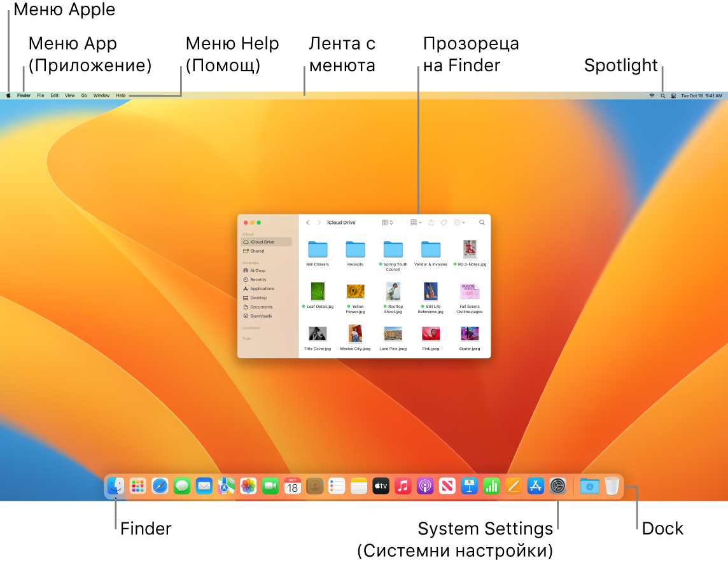The image size is (728, 565).
Task: Open Notes app in the Dock
Action: tap(359, 486)
